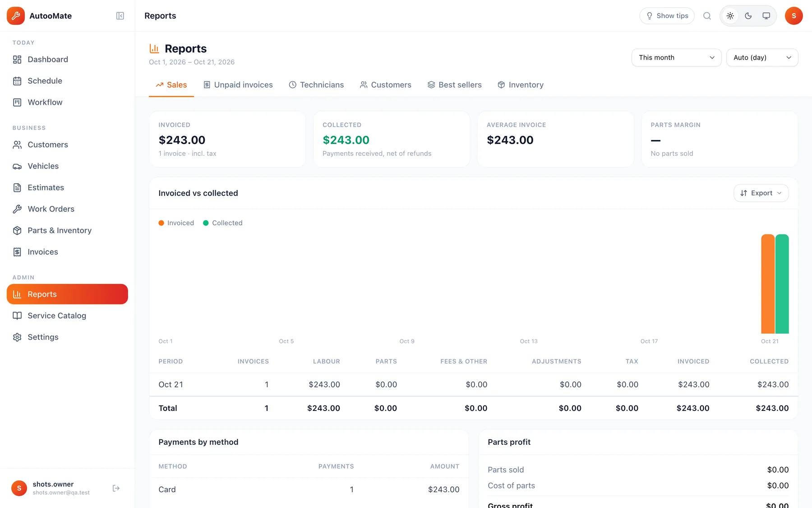Viewport: 812px width, 508px height.
Task: Open the search magnifier icon
Action: click(x=707, y=16)
